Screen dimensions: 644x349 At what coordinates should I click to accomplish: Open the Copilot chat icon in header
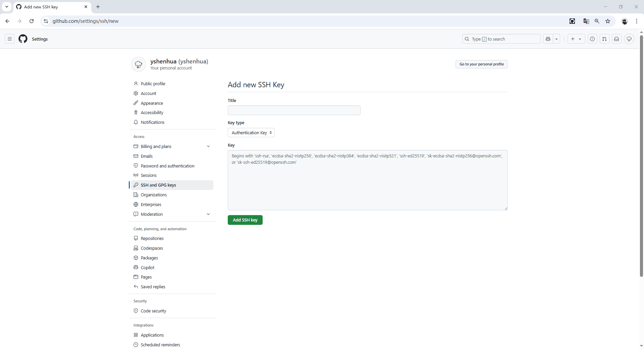tap(548, 39)
